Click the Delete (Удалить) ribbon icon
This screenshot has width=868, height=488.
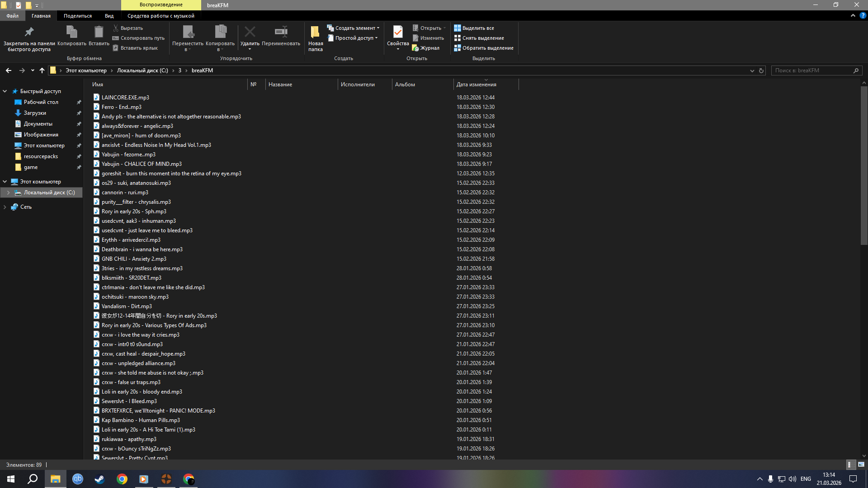click(x=250, y=32)
